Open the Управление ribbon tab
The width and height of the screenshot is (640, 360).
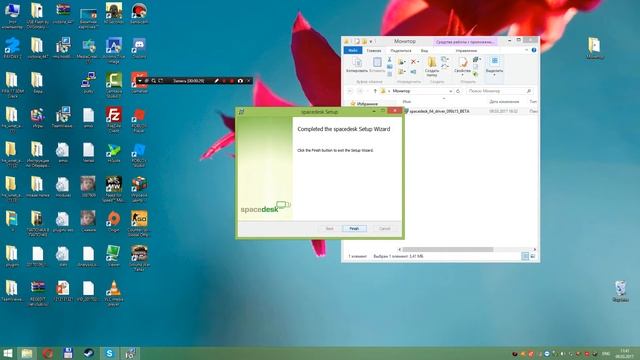(466, 51)
